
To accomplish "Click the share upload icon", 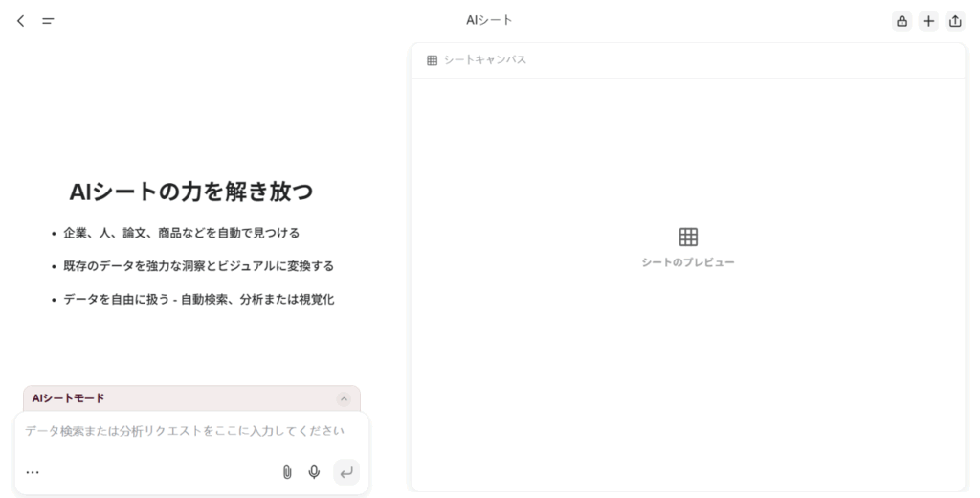I will (x=955, y=21).
